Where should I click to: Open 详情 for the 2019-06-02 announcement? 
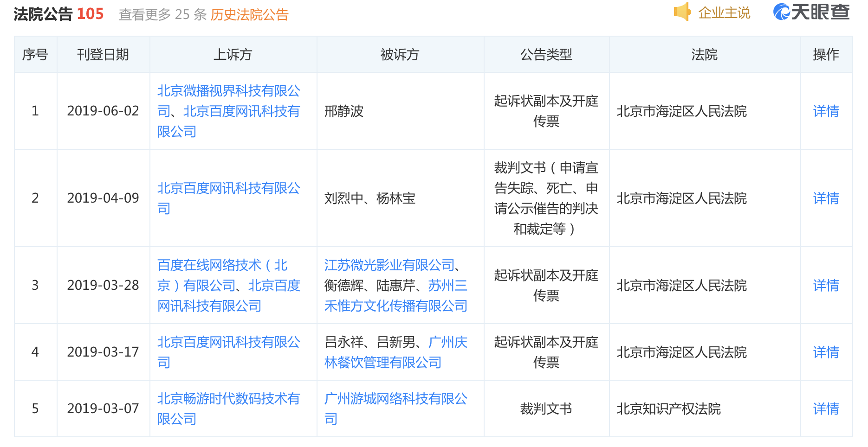[826, 111]
